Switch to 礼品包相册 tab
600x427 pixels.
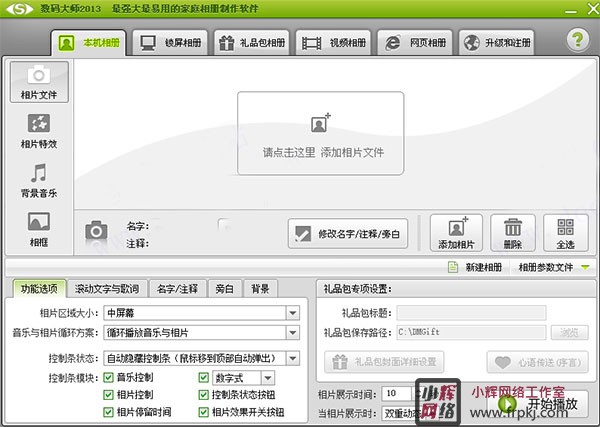(x=252, y=42)
